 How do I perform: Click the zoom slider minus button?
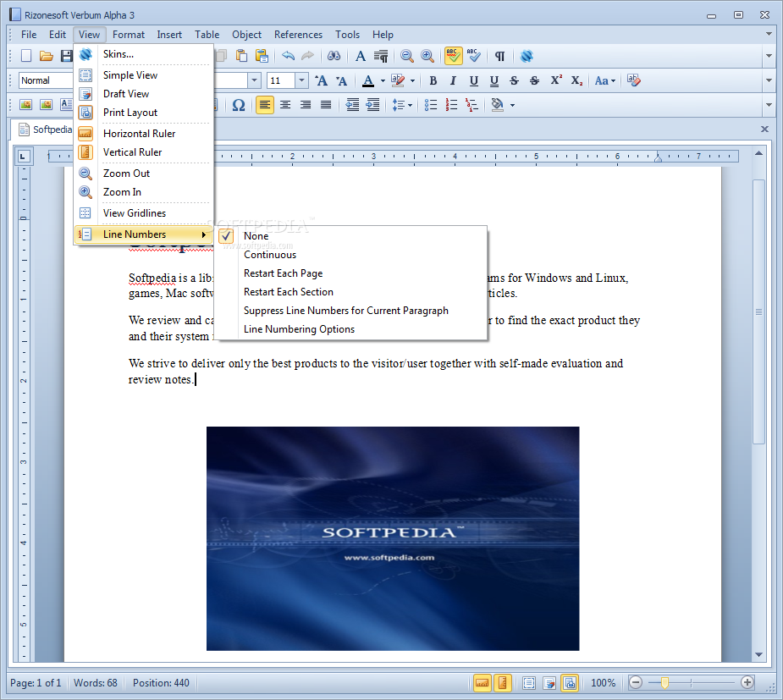635,682
